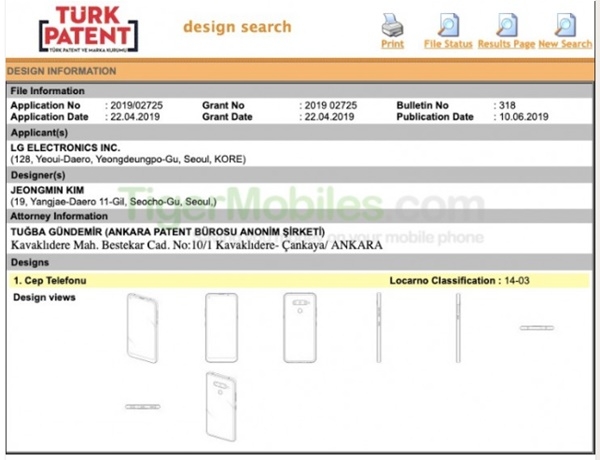
Task: Click the Print printer icon
Action: pyautogui.click(x=392, y=25)
